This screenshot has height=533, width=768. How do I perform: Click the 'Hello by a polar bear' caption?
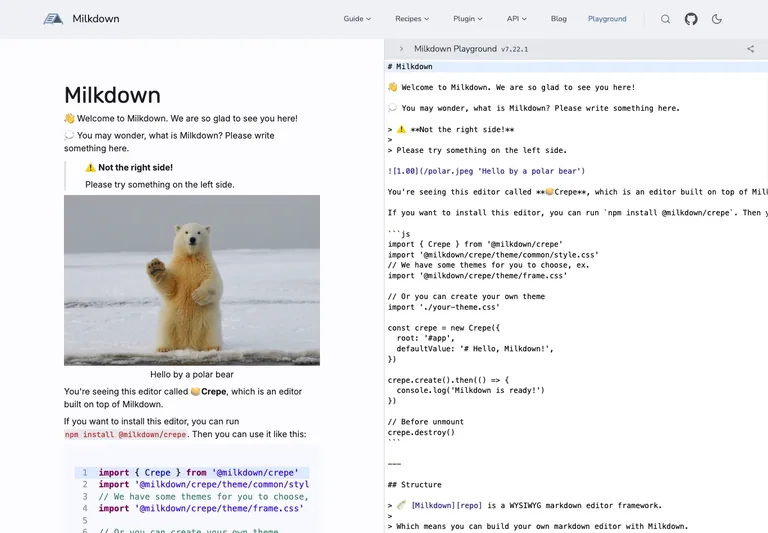pyautogui.click(x=192, y=374)
